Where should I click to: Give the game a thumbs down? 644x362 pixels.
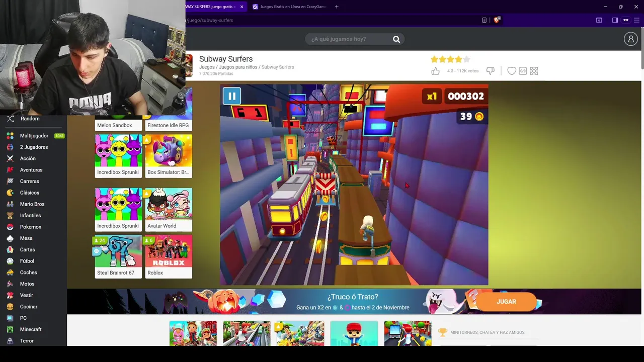[x=490, y=71]
